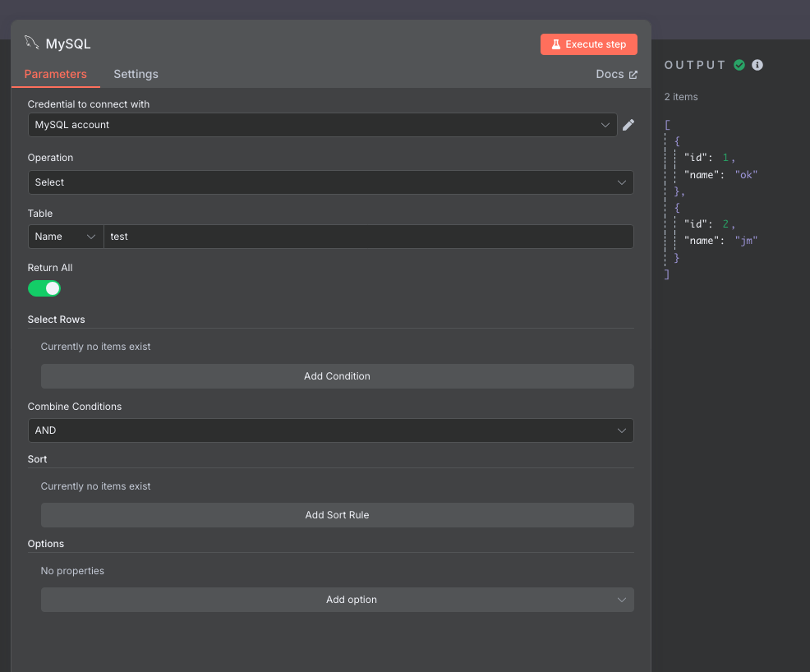Click the MySQL dolphin node icon
The height and width of the screenshot is (672, 810).
pos(30,43)
